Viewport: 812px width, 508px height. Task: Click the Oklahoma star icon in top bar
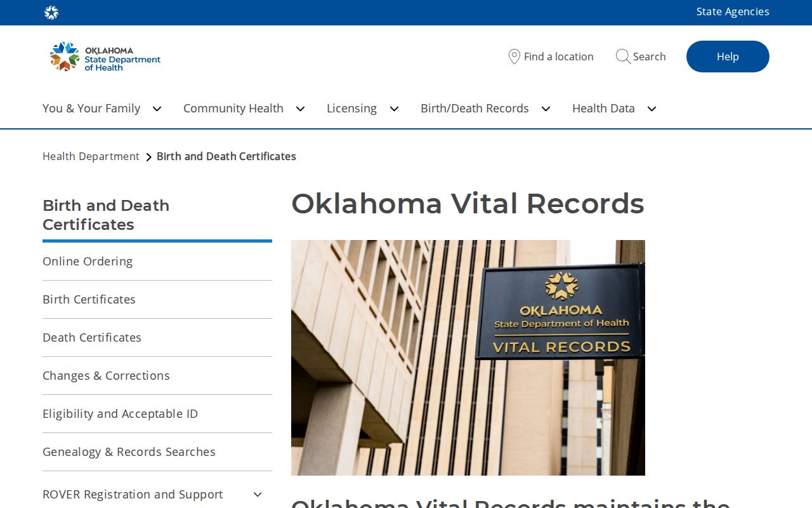[51, 13]
